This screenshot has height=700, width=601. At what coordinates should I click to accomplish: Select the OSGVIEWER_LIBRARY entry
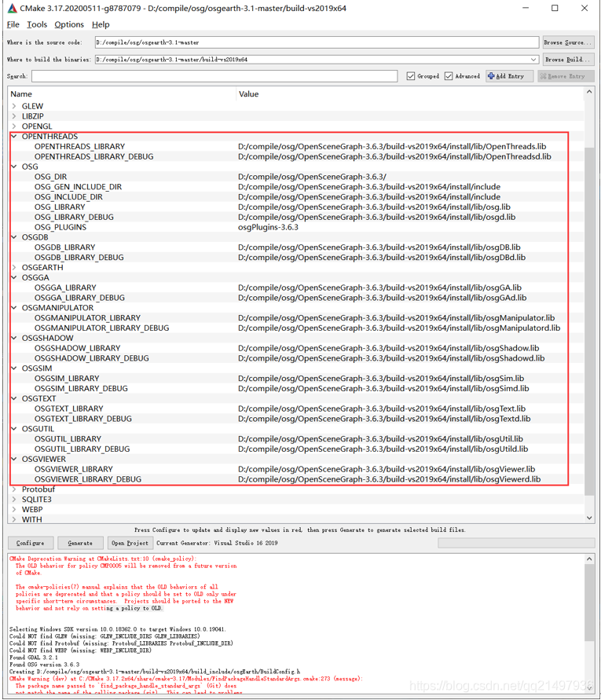74,469
